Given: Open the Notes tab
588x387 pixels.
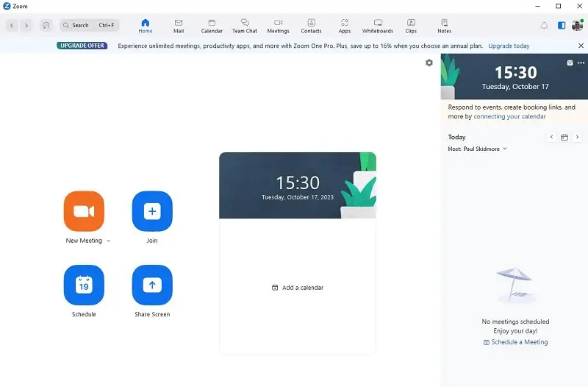Looking at the screenshot, I should pos(445,26).
